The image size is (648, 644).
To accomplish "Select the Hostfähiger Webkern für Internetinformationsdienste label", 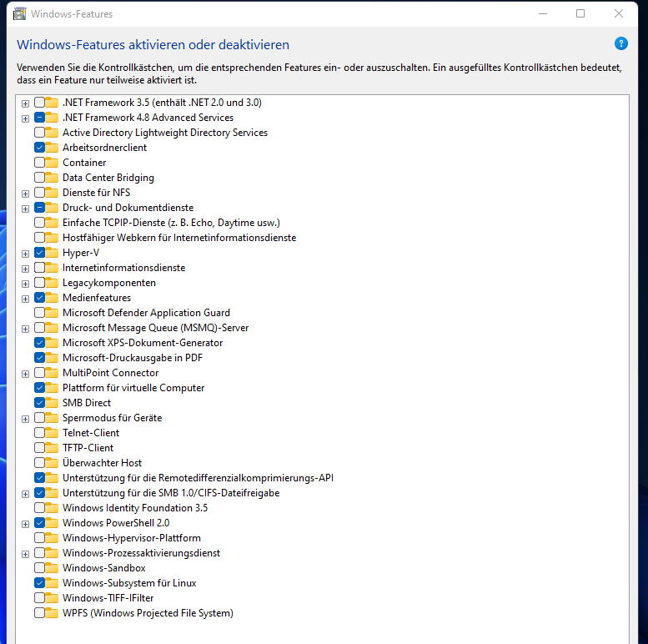I will pos(179,238).
